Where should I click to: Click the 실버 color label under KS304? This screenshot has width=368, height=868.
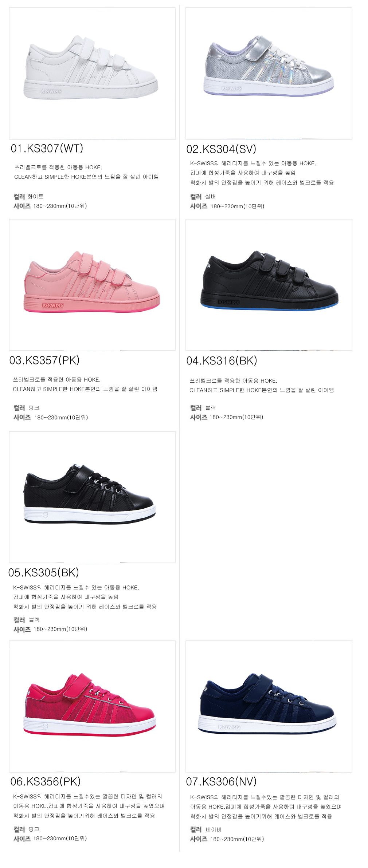211,197
